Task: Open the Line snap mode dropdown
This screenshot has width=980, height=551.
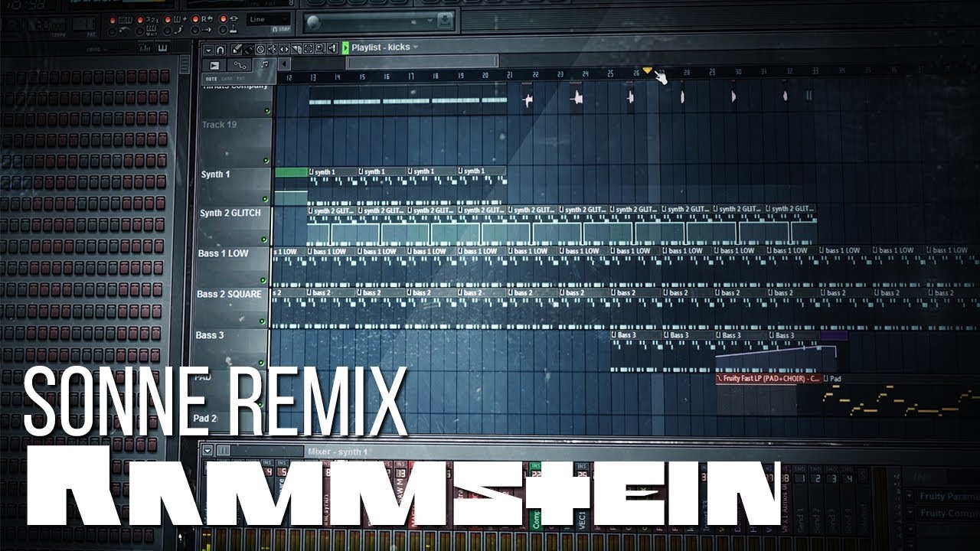Action: (x=268, y=19)
